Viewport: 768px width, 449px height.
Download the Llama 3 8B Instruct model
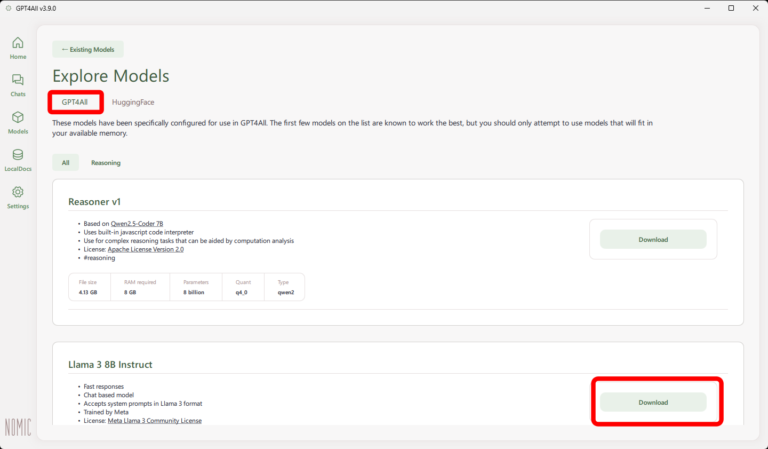tap(653, 402)
